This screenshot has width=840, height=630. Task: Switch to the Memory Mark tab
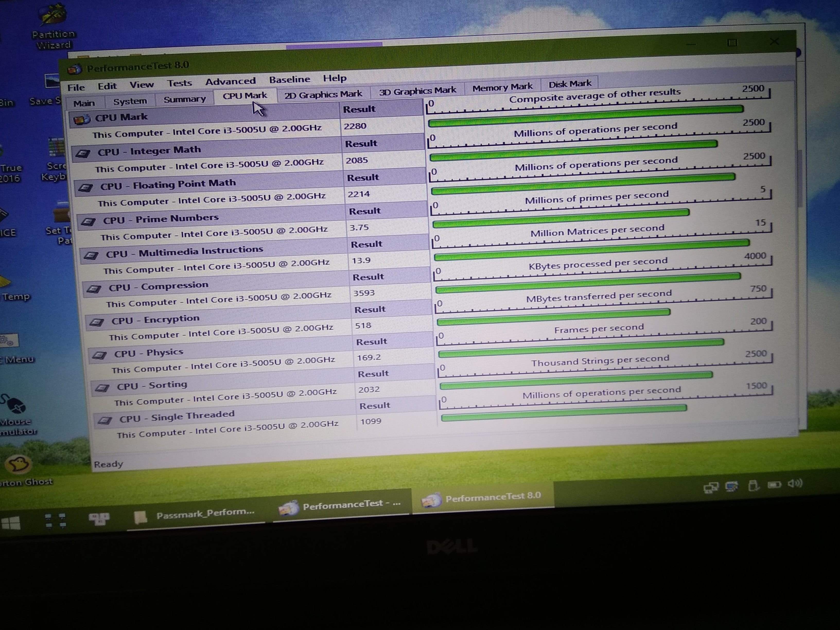(502, 88)
